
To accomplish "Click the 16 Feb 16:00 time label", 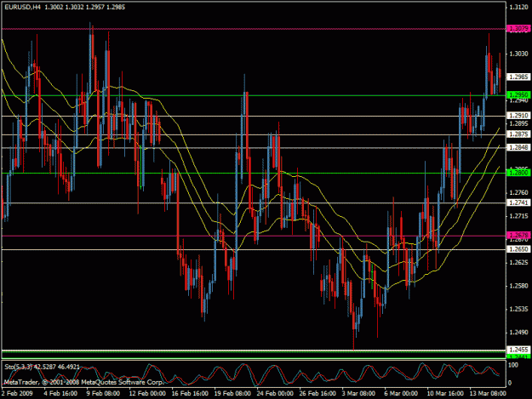I will point(190,393).
